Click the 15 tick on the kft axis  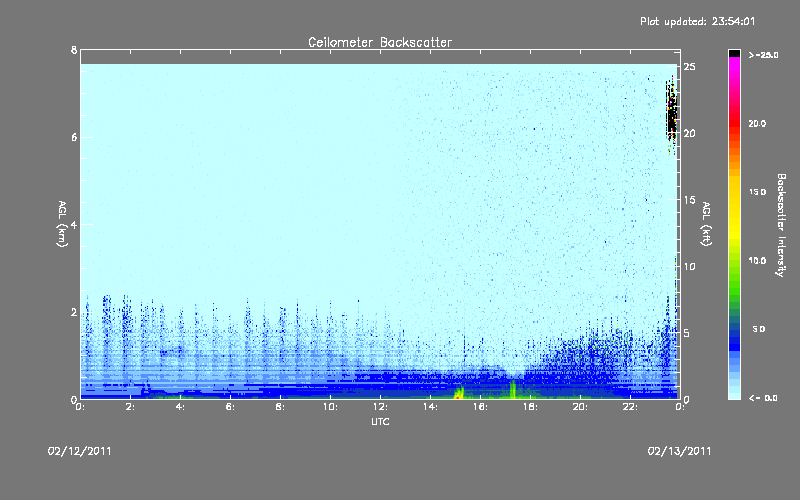point(689,200)
